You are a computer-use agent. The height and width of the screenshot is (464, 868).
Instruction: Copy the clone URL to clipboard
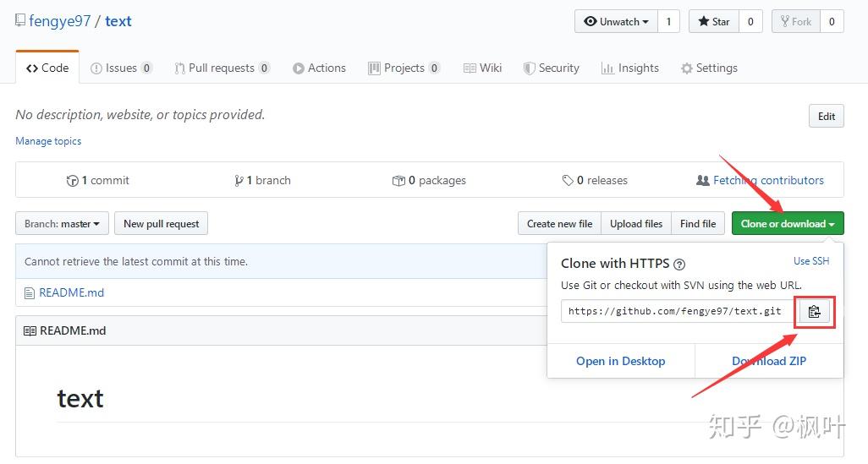coord(814,312)
